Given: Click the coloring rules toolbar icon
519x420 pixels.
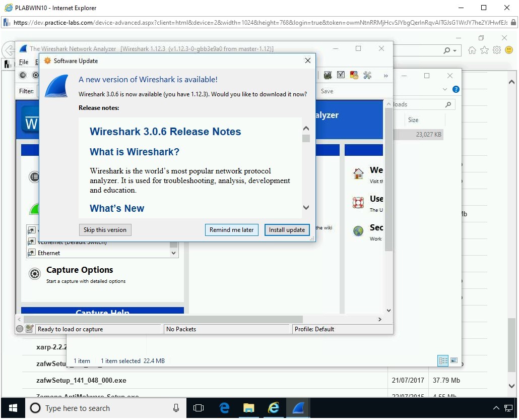Looking at the screenshot, I should point(354,75).
